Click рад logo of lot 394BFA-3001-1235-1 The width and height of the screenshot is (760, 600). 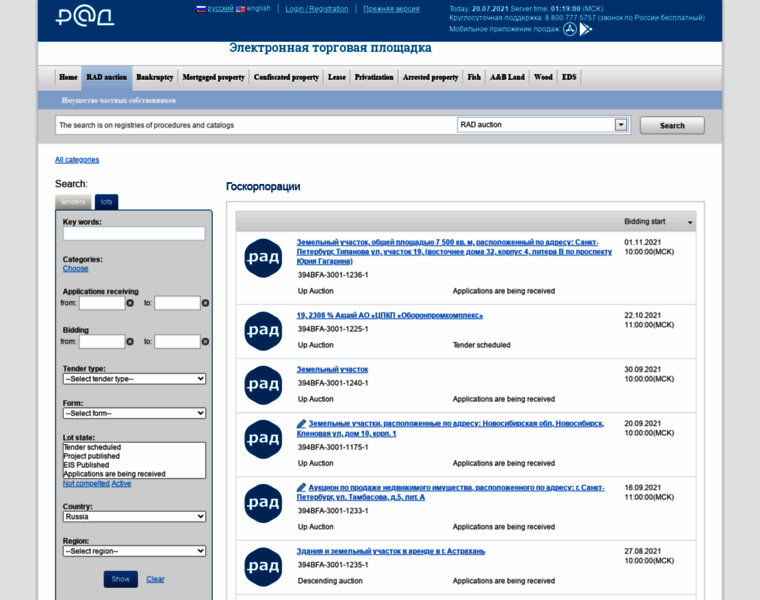263,567
